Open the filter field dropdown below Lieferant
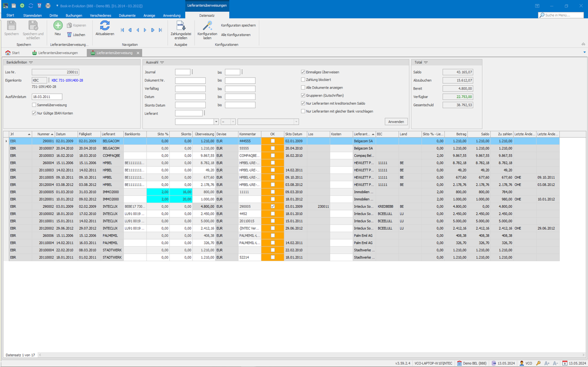588x367 pixels. coord(216,122)
